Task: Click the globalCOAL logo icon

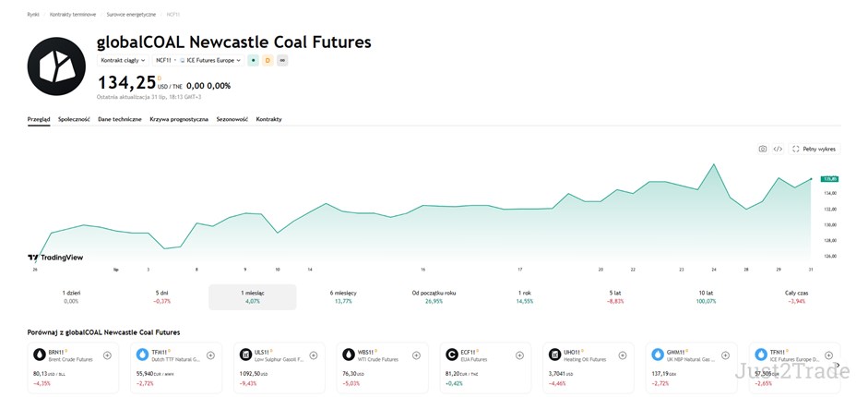Action: point(56,66)
